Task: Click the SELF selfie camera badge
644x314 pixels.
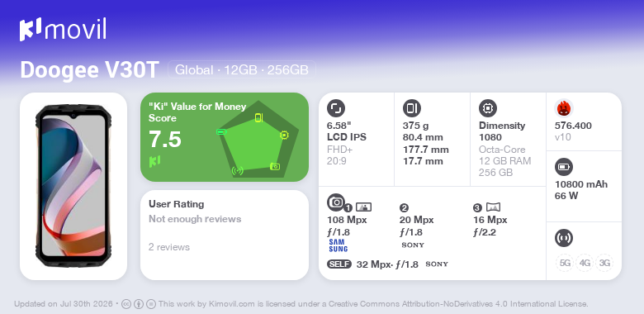Action: [x=339, y=264]
